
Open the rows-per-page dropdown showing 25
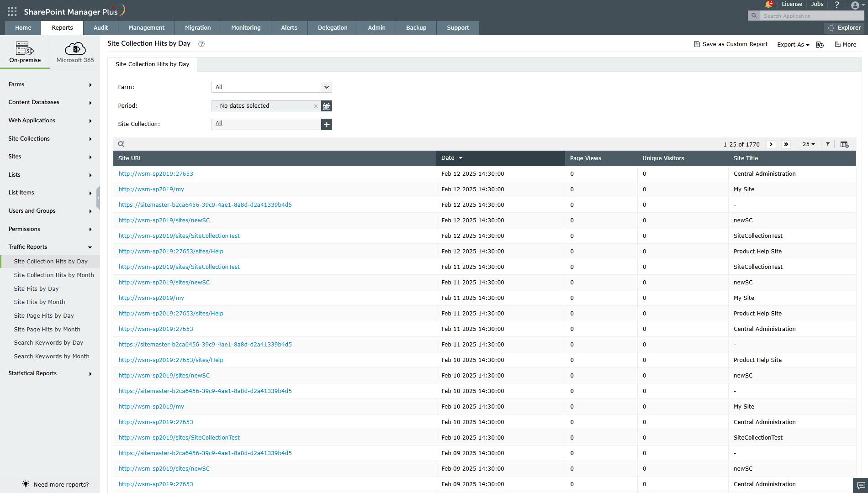[809, 144]
